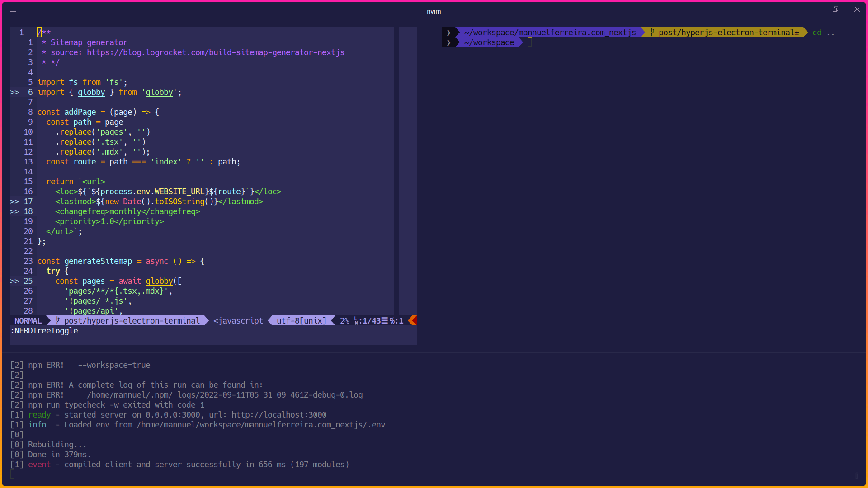This screenshot has height=488, width=868.
Task: Click the debug-0.log file path in the log
Action: (225, 395)
